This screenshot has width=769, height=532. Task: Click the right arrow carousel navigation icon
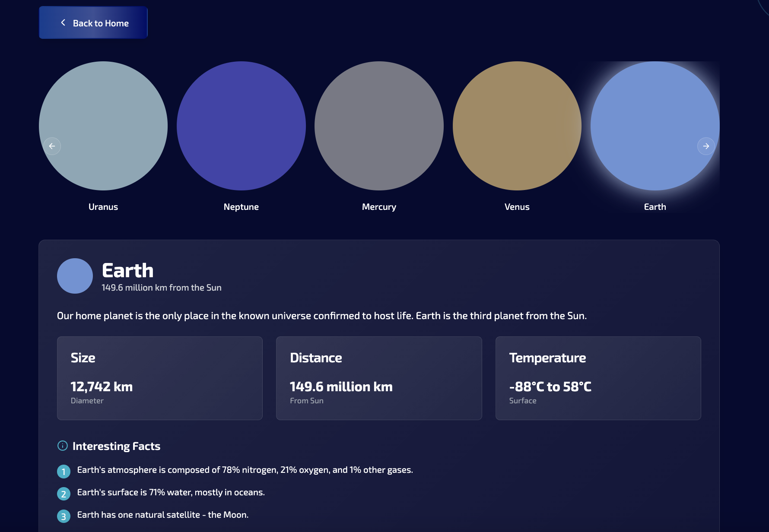[706, 146]
